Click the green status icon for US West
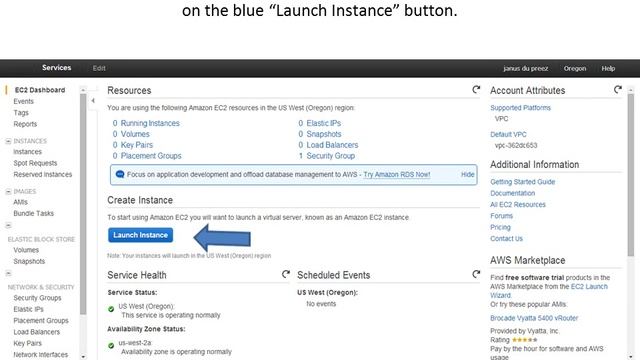The width and height of the screenshot is (640, 360). click(x=111, y=309)
